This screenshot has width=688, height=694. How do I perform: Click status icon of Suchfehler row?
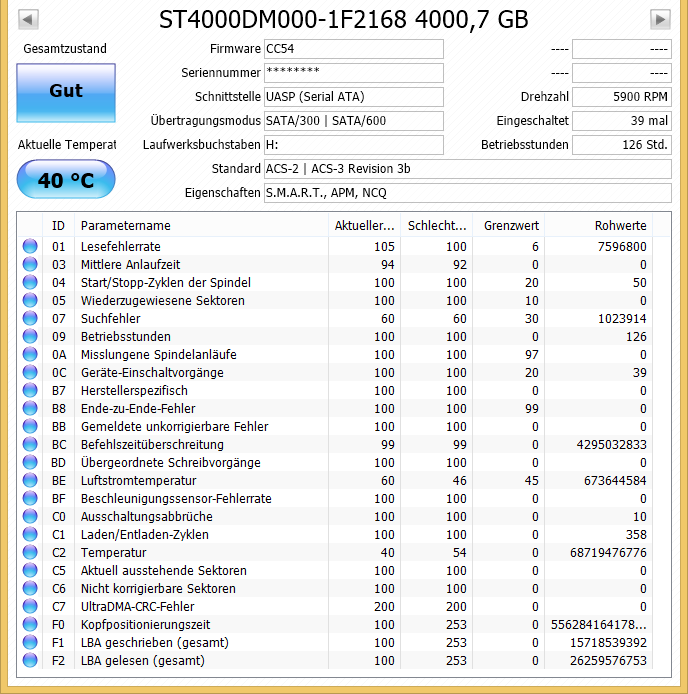pyautogui.click(x=30, y=318)
